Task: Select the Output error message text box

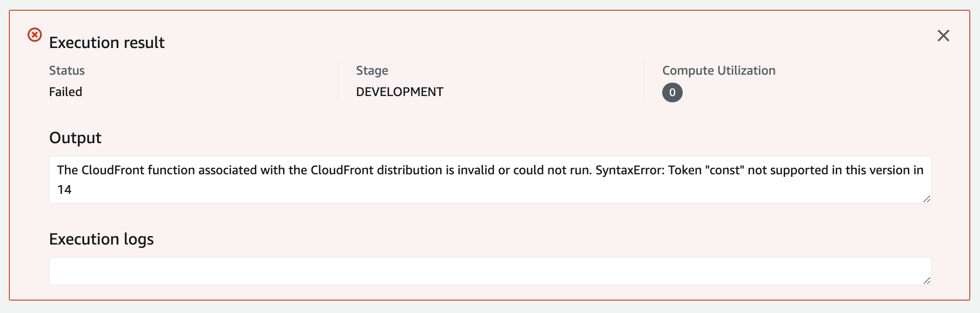Action: click(445, 180)
